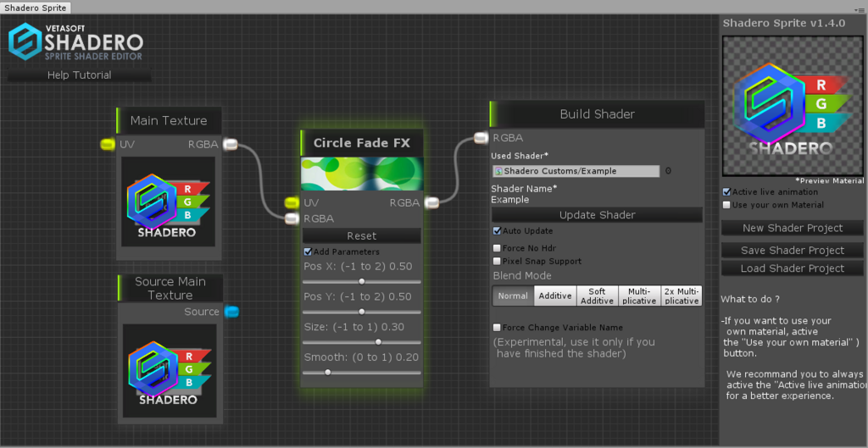Click the RGBA input port on Circle Fade FX
The width and height of the screenshot is (868, 448).
[x=292, y=218]
